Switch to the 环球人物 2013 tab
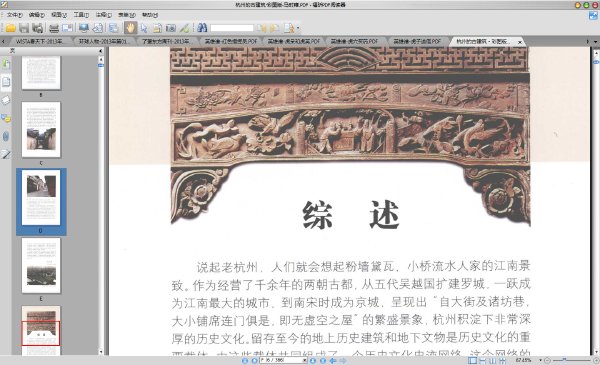 coord(102,41)
